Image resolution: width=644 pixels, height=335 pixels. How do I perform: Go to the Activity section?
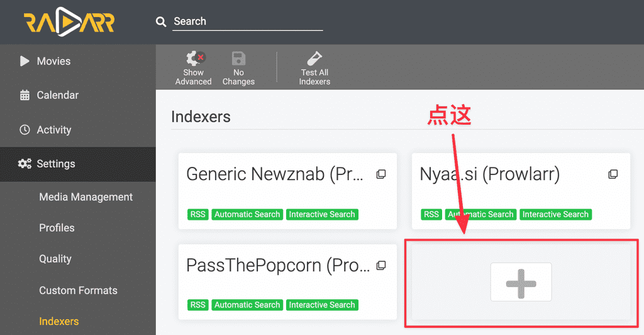[x=53, y=130]
